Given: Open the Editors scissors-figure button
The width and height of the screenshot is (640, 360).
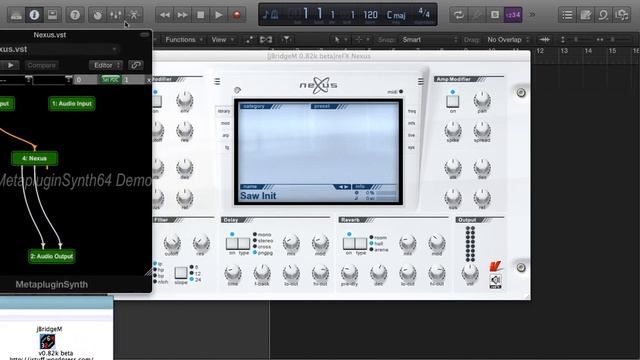Looking at the screenshot, I should point(133,15).
